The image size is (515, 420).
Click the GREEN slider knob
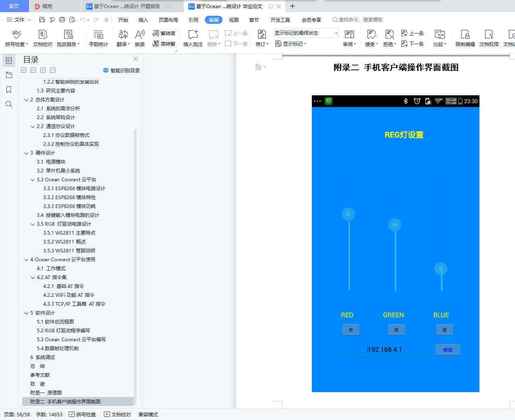click(395, 225)
